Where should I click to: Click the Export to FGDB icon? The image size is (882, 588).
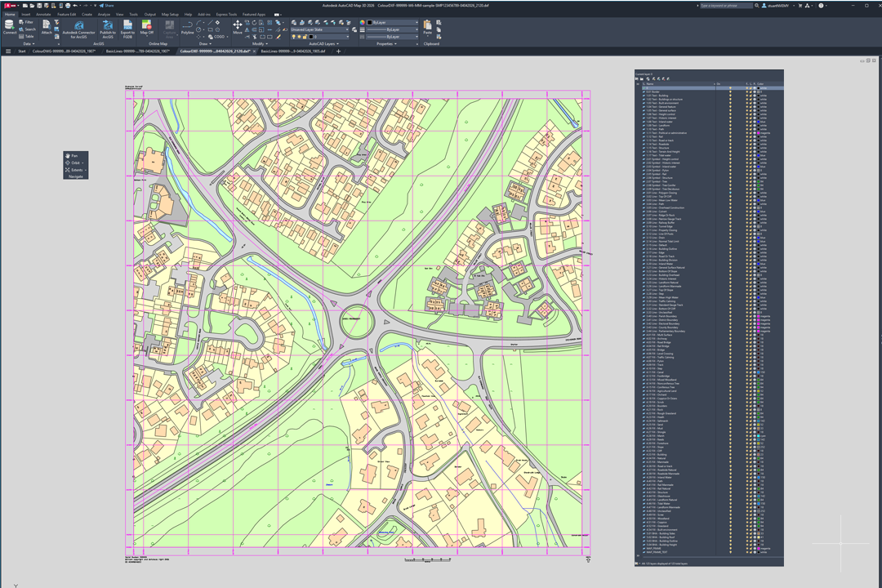point(127,25)
